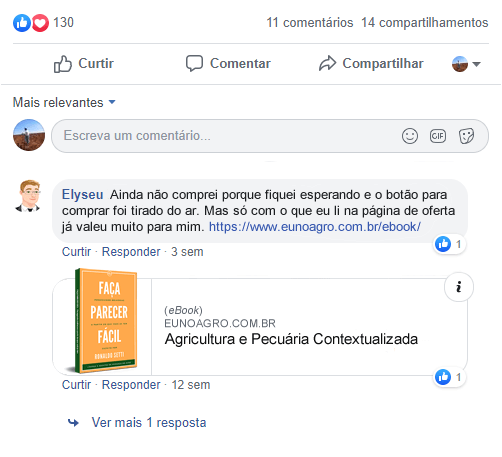Open the eunoagro.com.br/ebook link

(x=315, y=227)
